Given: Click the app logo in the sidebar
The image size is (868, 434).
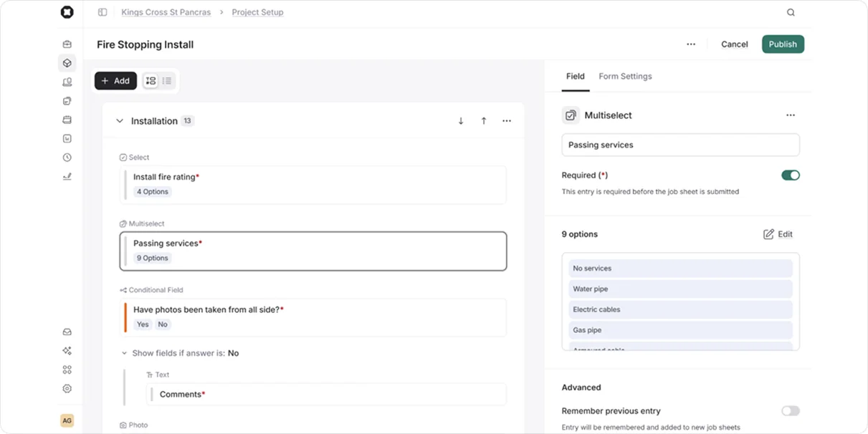Looking at the screenshot, I should tap(67, 12).
